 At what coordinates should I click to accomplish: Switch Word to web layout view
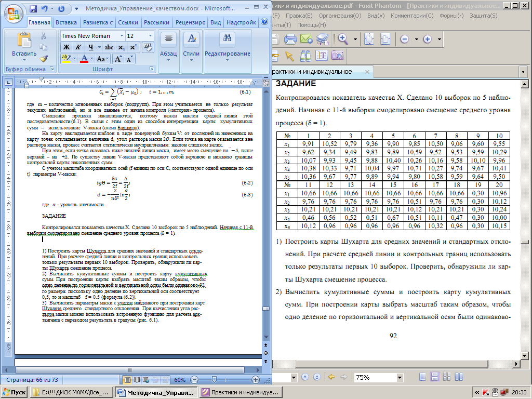coord(146,380)
